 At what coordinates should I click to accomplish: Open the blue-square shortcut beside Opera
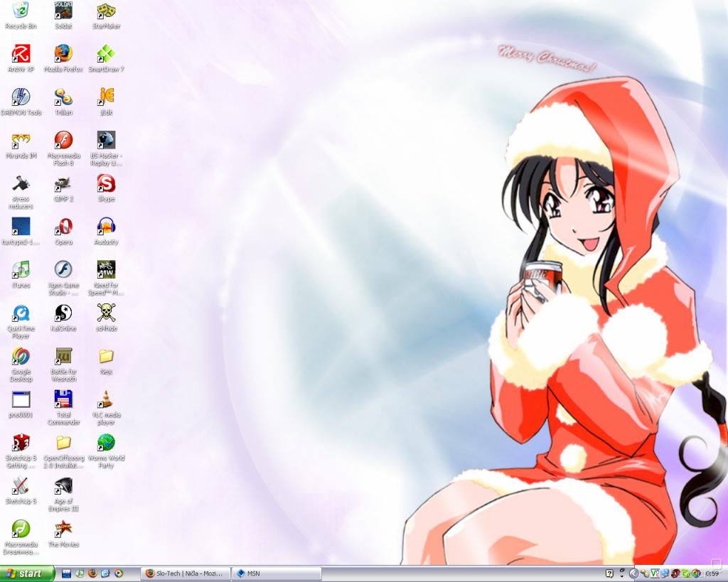(x=21, y=232)
